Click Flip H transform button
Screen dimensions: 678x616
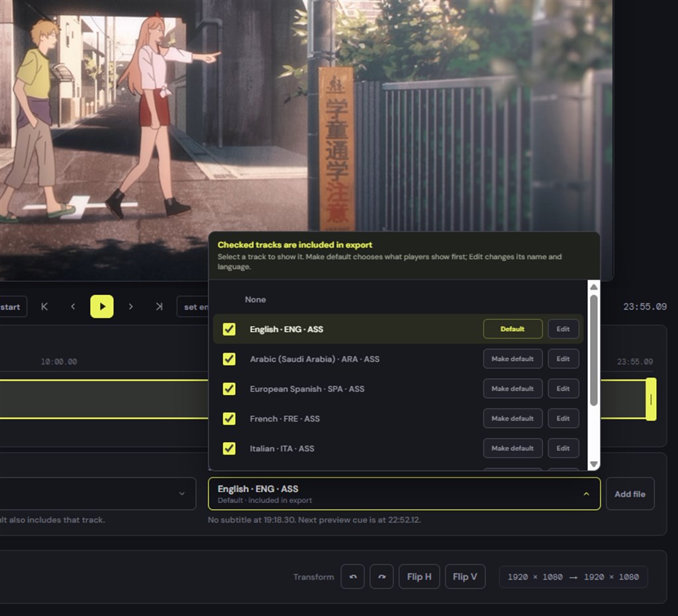(419, 577)
